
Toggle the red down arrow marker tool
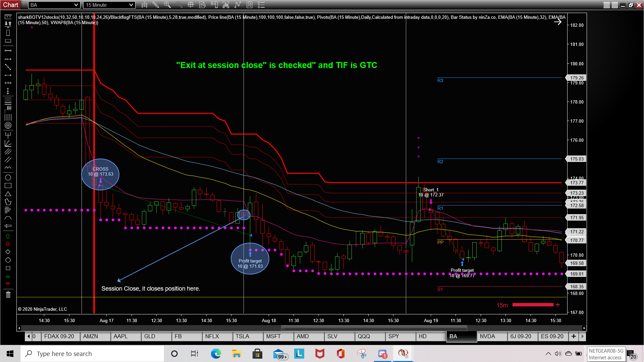[8, 244]
